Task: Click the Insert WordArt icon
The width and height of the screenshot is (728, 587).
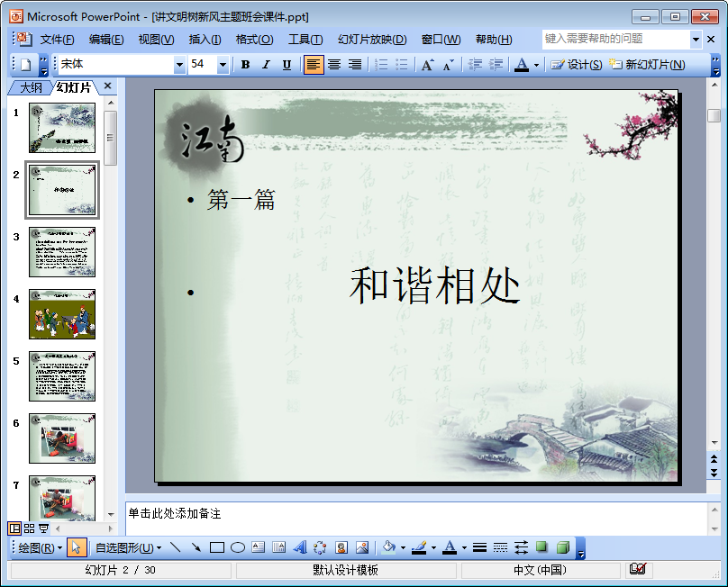Action: [300, 547]
